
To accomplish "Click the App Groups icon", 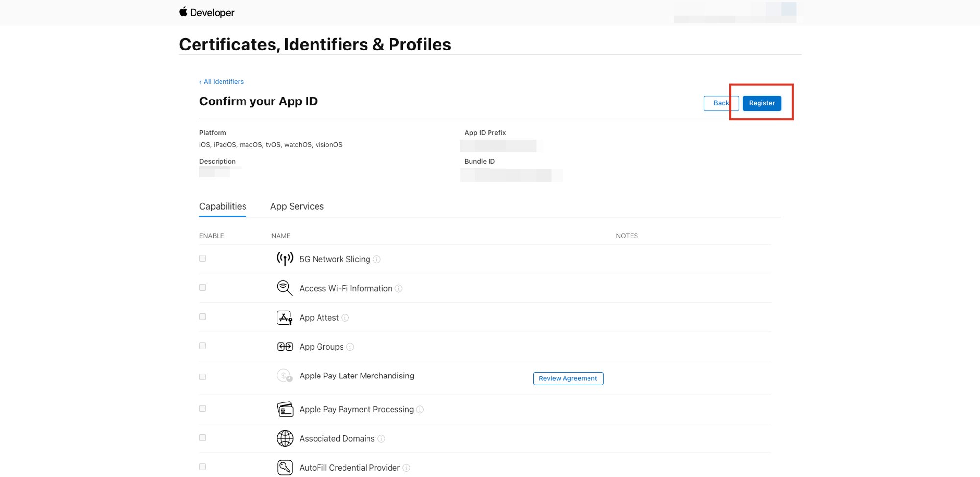I will tap(285, 347).
